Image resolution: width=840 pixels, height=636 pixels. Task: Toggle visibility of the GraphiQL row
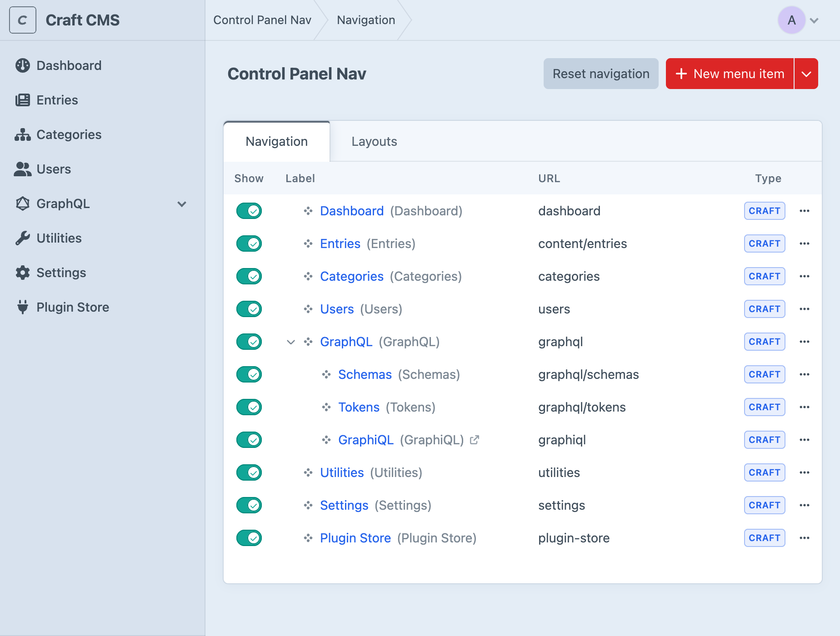(249, 440)
